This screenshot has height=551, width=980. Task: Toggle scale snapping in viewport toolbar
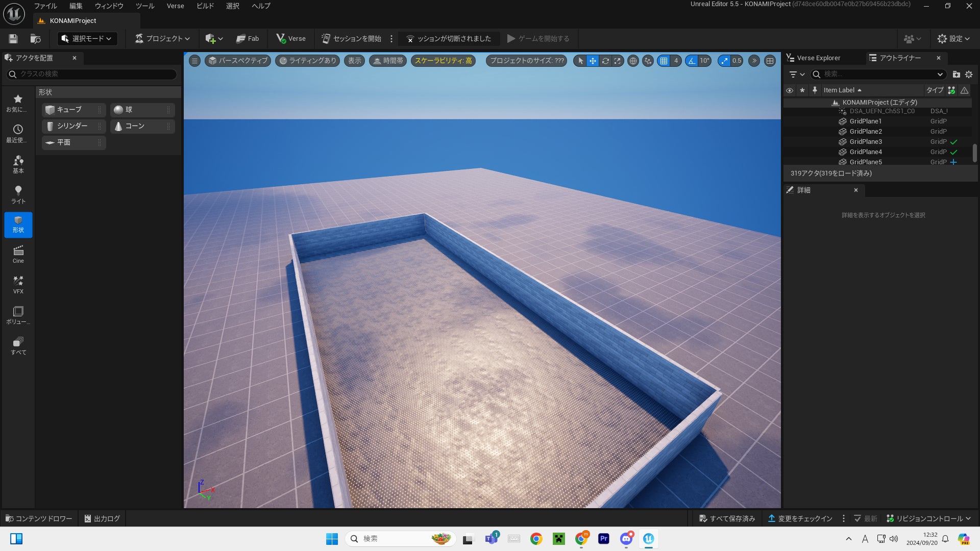tap(724, 61)
